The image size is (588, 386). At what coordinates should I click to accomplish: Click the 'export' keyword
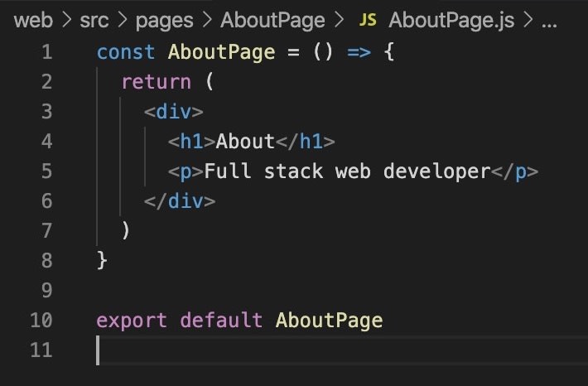[132, 321]
